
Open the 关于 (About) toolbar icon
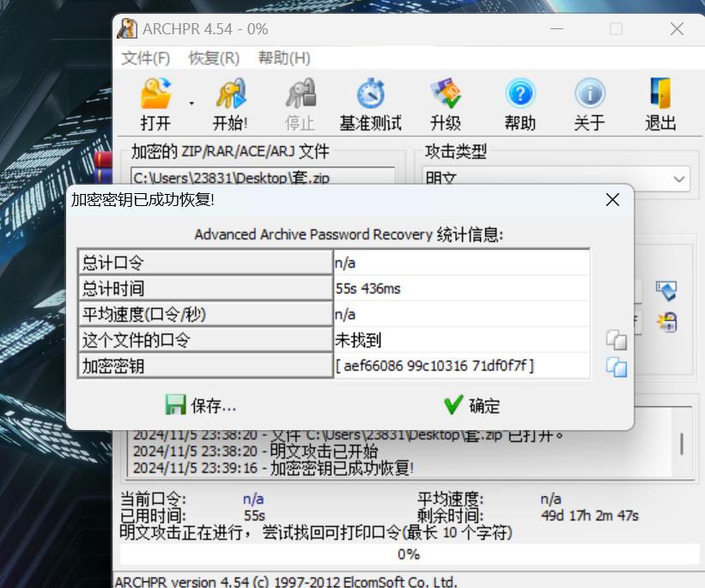589,104
